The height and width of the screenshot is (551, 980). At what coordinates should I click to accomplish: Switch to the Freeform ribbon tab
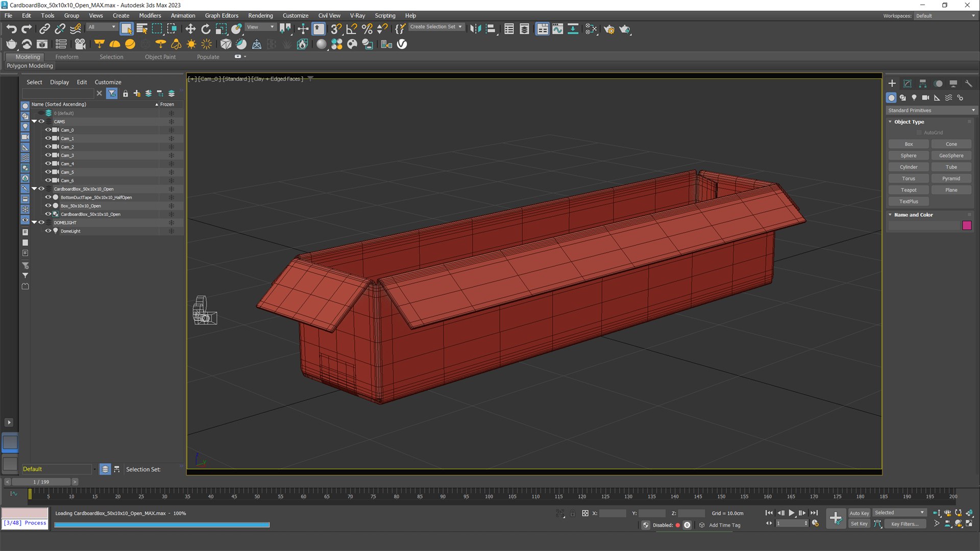click(67, 57)
